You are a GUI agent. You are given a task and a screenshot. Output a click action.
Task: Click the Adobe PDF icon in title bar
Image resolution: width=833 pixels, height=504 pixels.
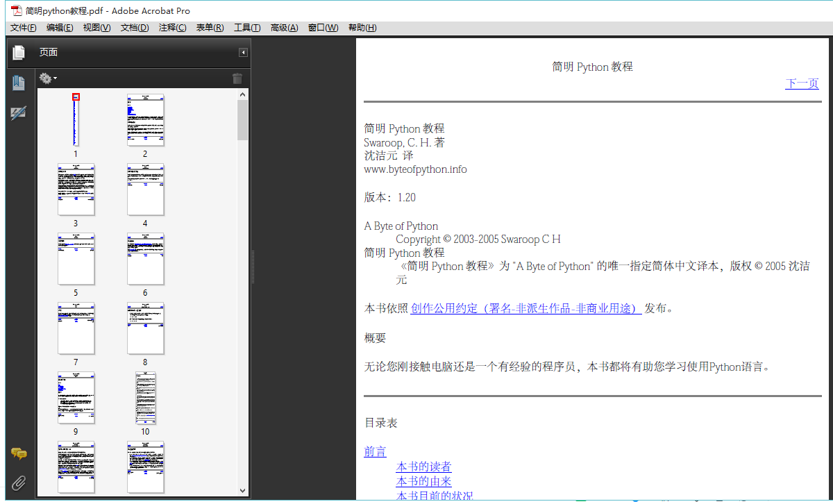click(17, 10)
